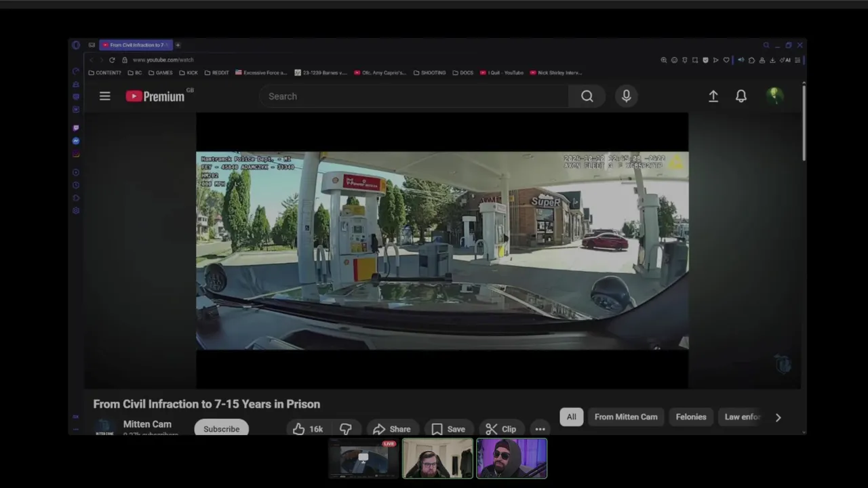
Task: Reload the page
Action: tap(112, 60)
